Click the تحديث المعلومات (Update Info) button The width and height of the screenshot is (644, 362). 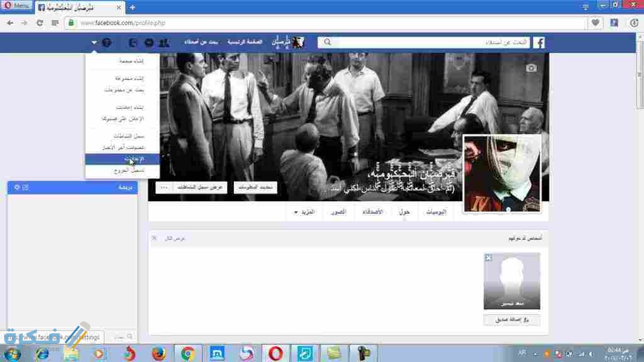[x=255, y=187]
